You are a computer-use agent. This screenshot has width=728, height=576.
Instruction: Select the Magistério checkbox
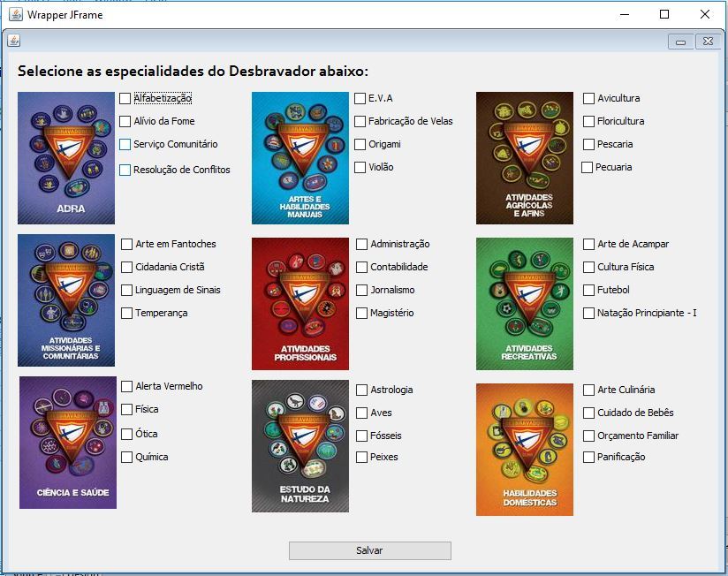click(361, 314)
